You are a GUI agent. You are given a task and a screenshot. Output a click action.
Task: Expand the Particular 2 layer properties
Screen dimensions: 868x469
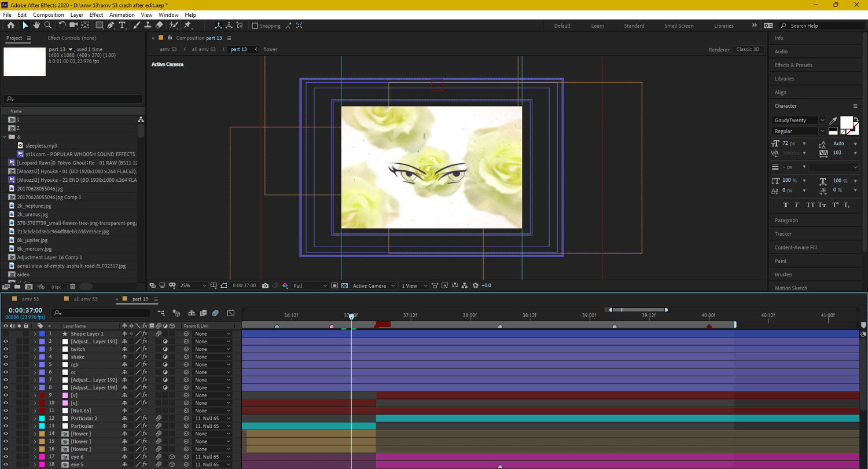pos(35,418)
